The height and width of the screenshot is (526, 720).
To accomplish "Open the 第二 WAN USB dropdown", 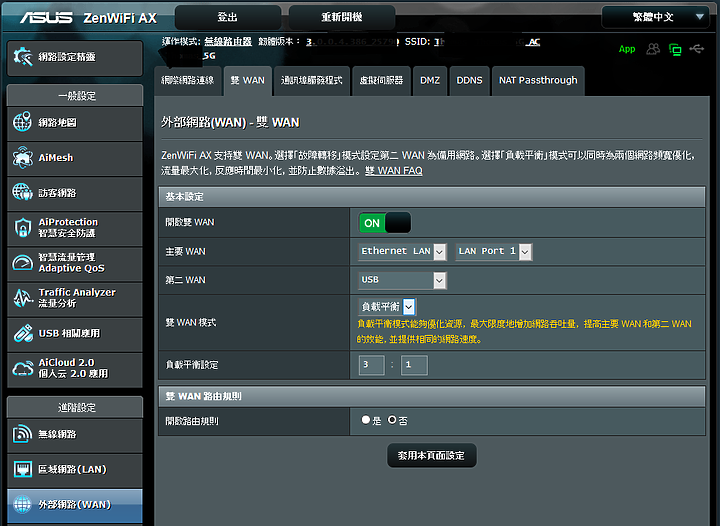I will click(402, 280).
